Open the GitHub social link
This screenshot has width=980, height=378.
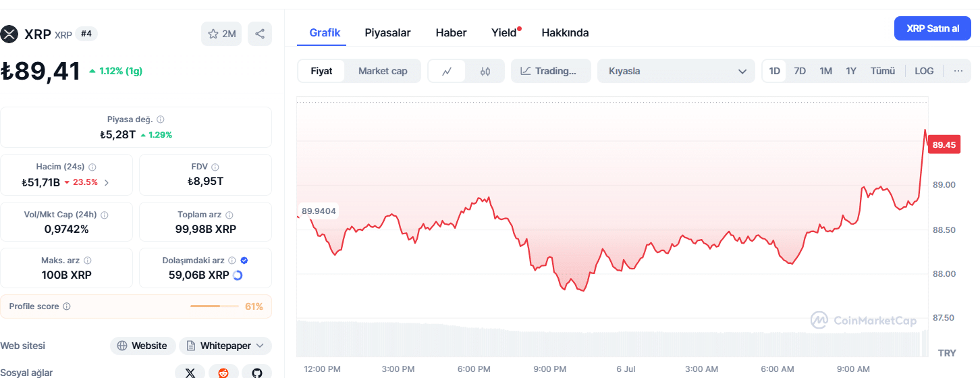[x=256, y=373]
